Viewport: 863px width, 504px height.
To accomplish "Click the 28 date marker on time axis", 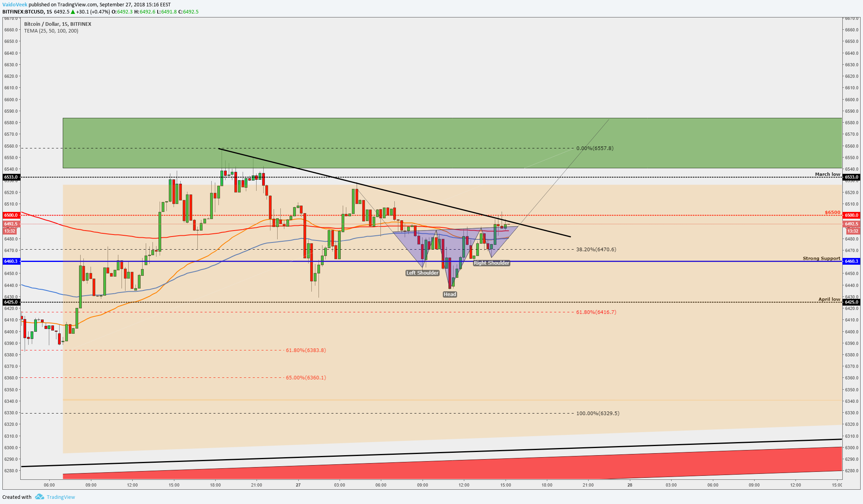I will pos(630,485).
